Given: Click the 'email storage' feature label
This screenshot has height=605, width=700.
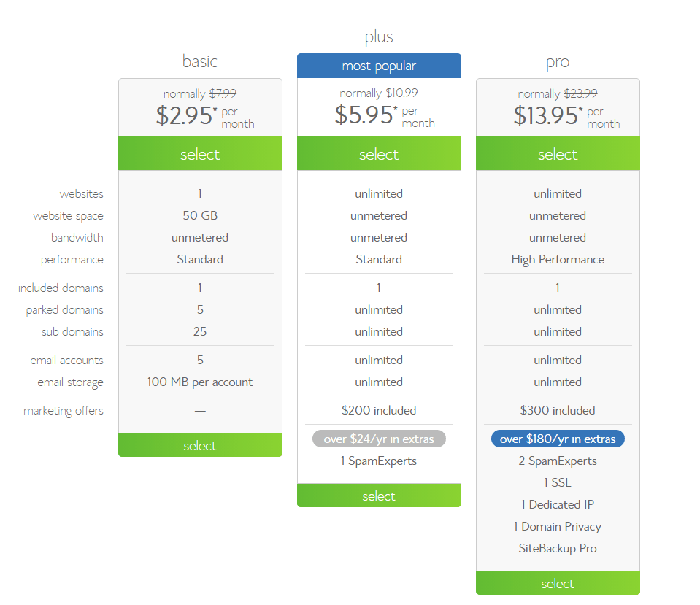Looking at the screenshot, I should click(71, 382).
